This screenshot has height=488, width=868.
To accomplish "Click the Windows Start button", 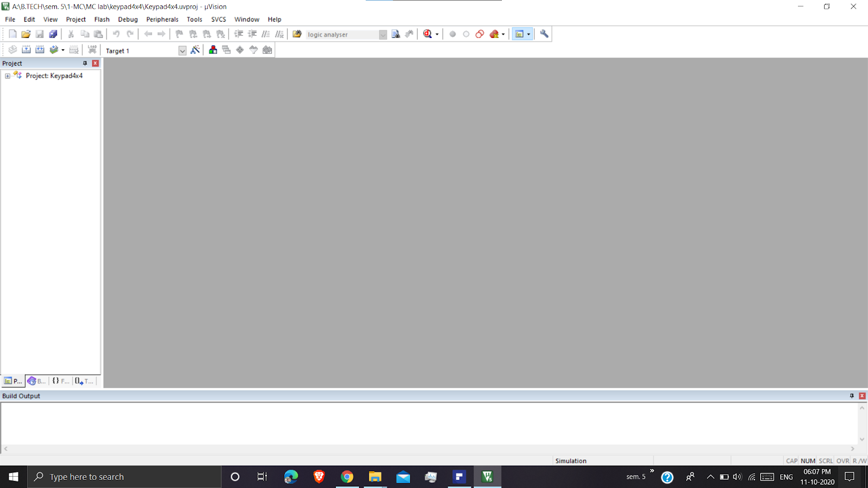I will click(14, 477).
